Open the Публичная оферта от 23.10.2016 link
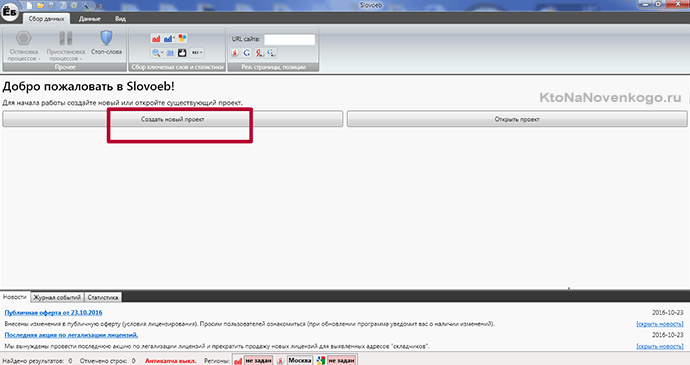The image size is (690, 365). tap(53, 313)
